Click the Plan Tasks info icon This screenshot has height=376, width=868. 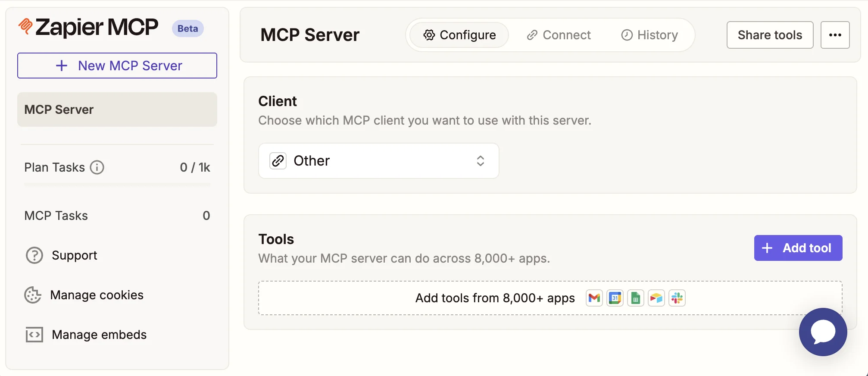click(x=97, y=167)
